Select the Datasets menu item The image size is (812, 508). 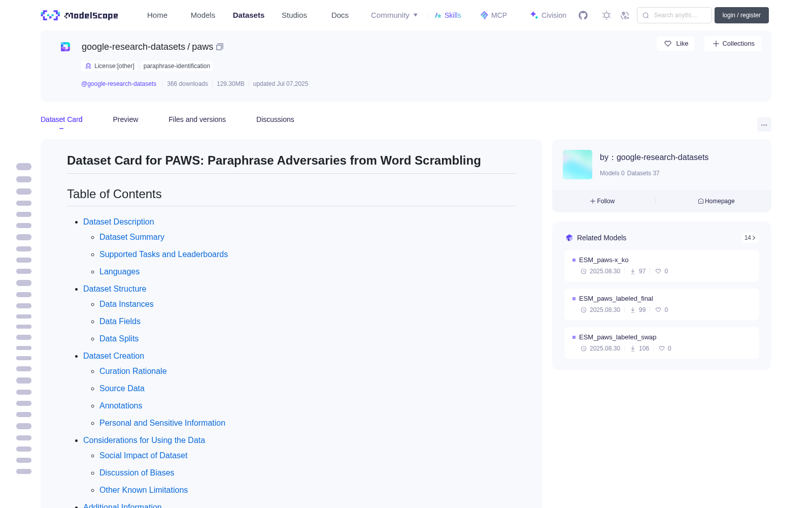pos(249,15)
